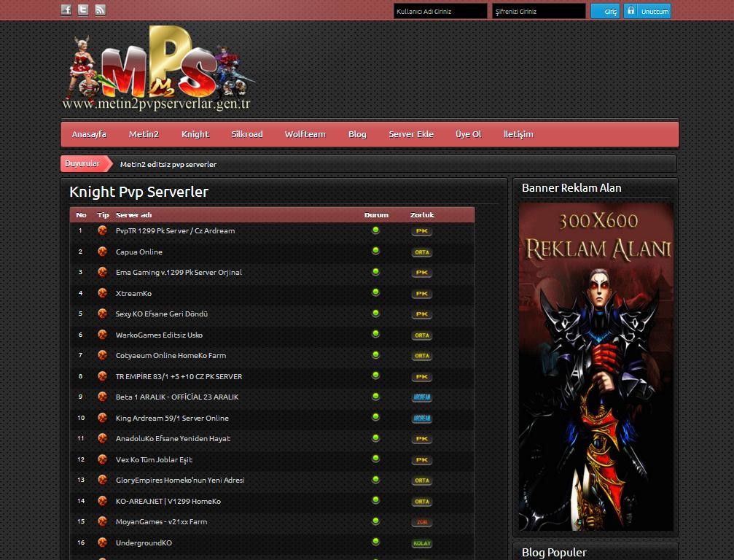Open TR EMPİRE 83/1 server link
The height and width of the screenshot is (560, 734).
[179, 377]
